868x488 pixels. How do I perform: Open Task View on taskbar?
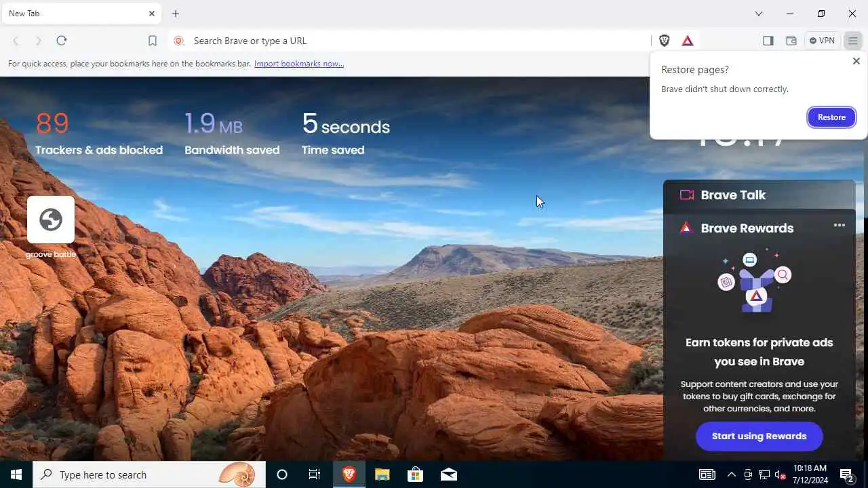(315, 474)
